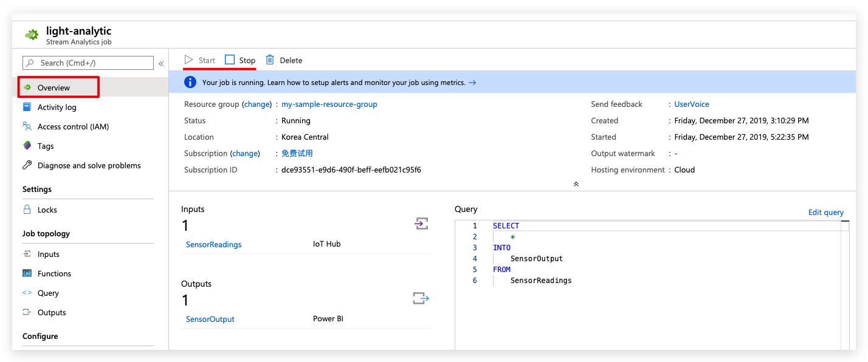Image resolution: width=868 pixels, height=362 pixels.
Task: Select Diagnose and solve problems menu item
Action: pos(89,165)
